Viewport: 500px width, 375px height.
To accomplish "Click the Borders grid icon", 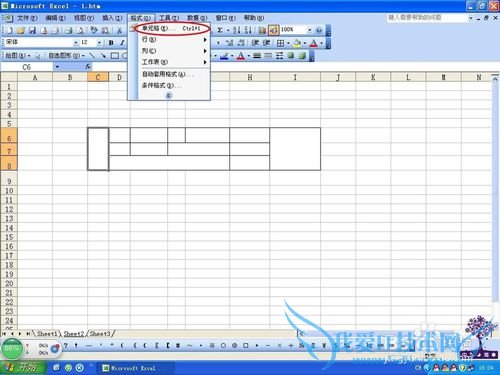I will [281, 43].
